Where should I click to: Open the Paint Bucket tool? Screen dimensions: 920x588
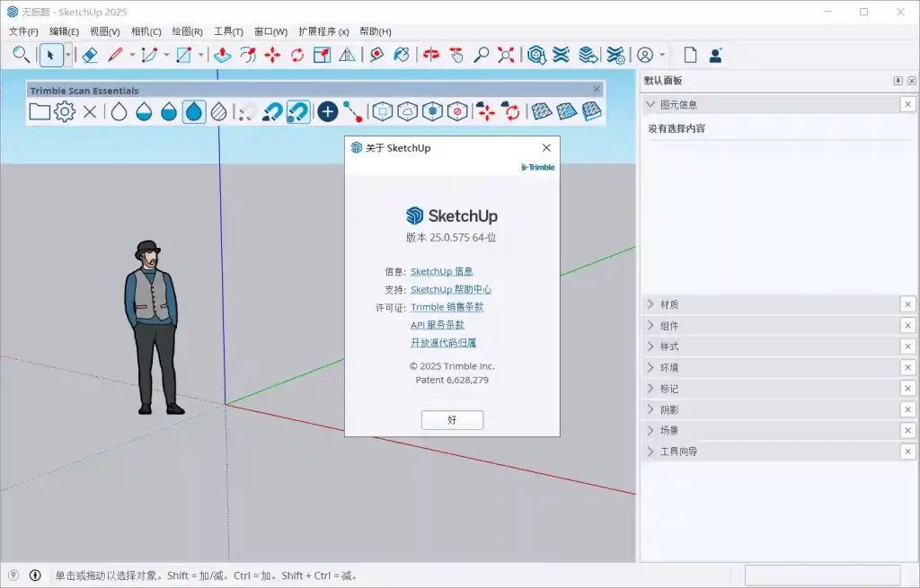pyautogui.click(x=402, y=55)
